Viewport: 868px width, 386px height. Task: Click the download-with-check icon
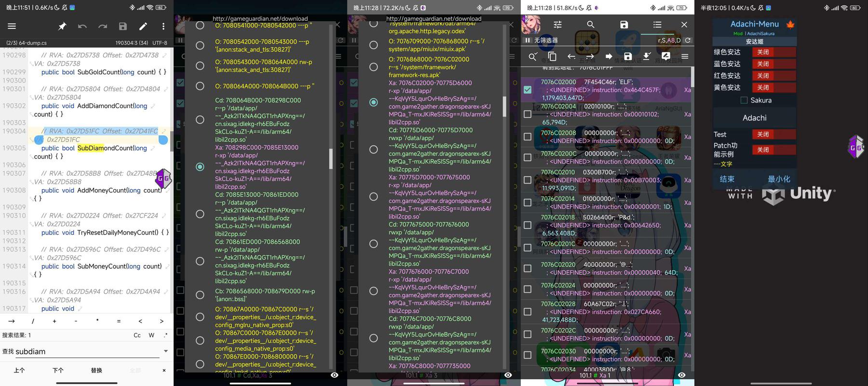click(x=647, y=56)
